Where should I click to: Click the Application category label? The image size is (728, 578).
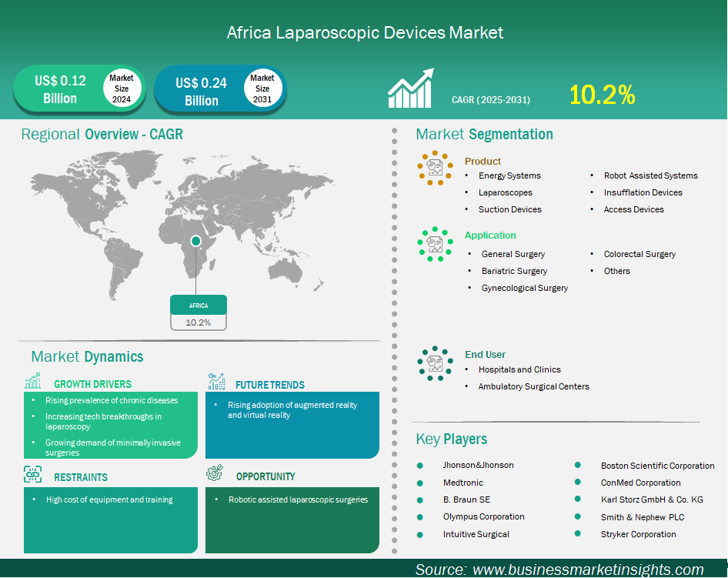[x=490, y=236]
